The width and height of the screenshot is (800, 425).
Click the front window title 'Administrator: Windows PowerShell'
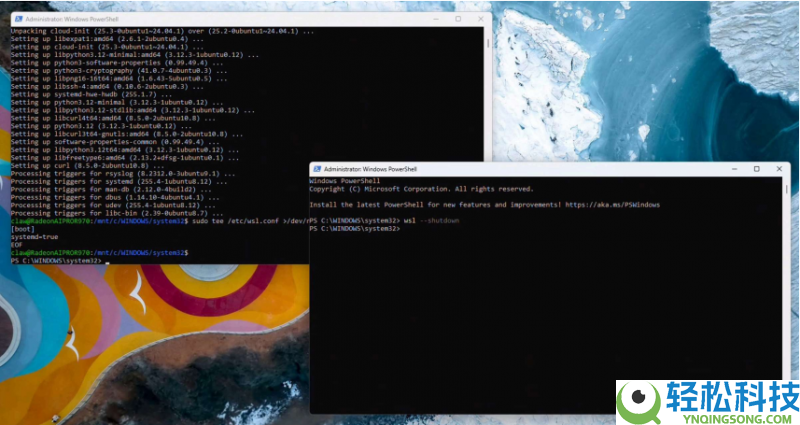pos(370,169)
